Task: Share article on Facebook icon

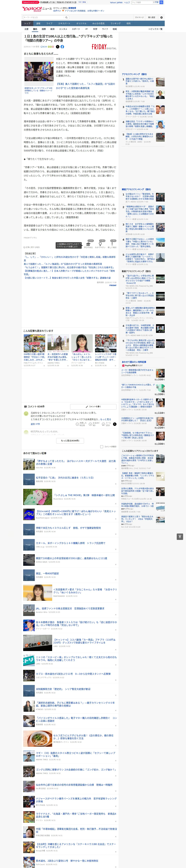Action: tap(62, 47)
